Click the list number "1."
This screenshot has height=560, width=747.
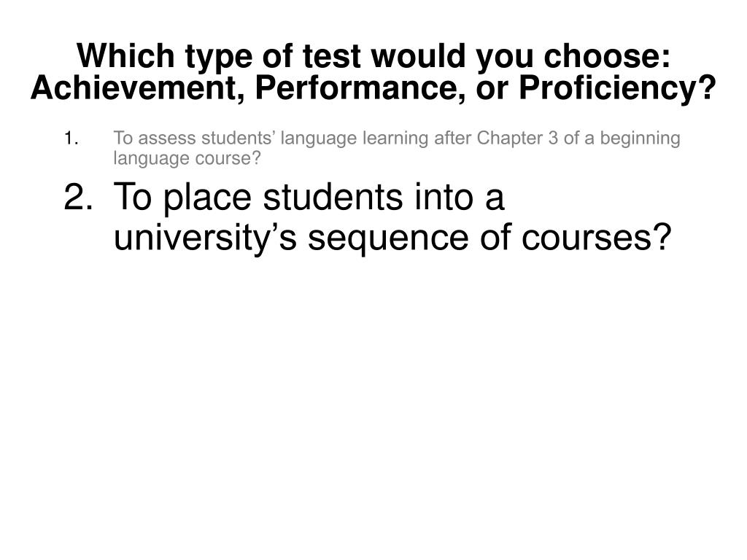pyautogui.click(x=71, y=139)
